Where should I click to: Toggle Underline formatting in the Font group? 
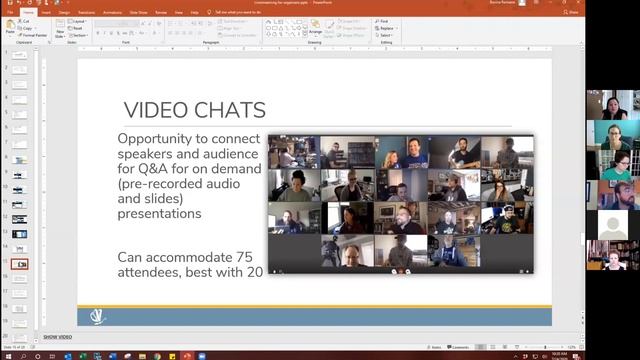[111, 33]
